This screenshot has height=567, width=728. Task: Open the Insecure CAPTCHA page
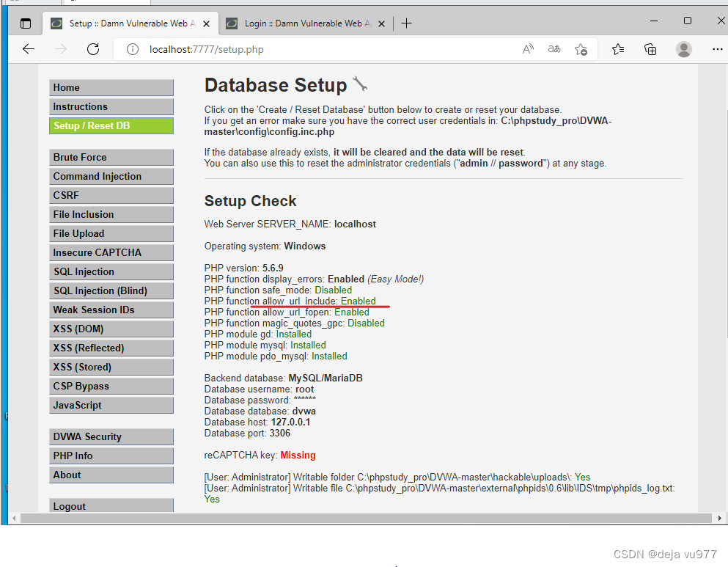coord(111,252)
